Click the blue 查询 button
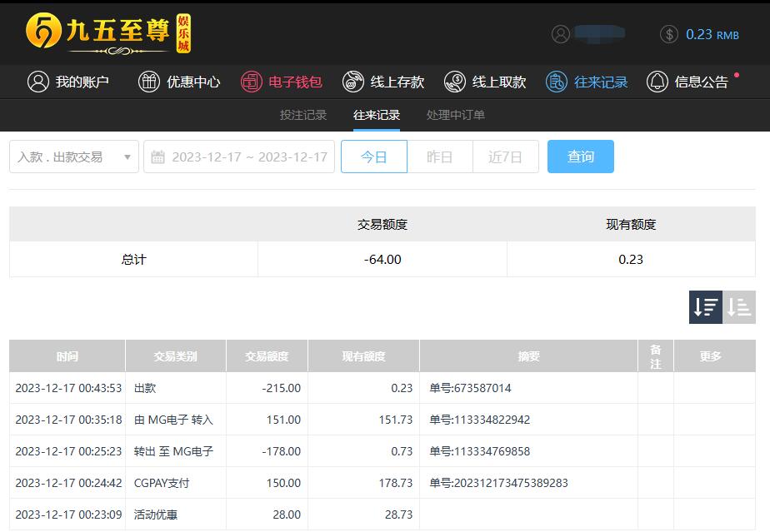 coord(580,157)
